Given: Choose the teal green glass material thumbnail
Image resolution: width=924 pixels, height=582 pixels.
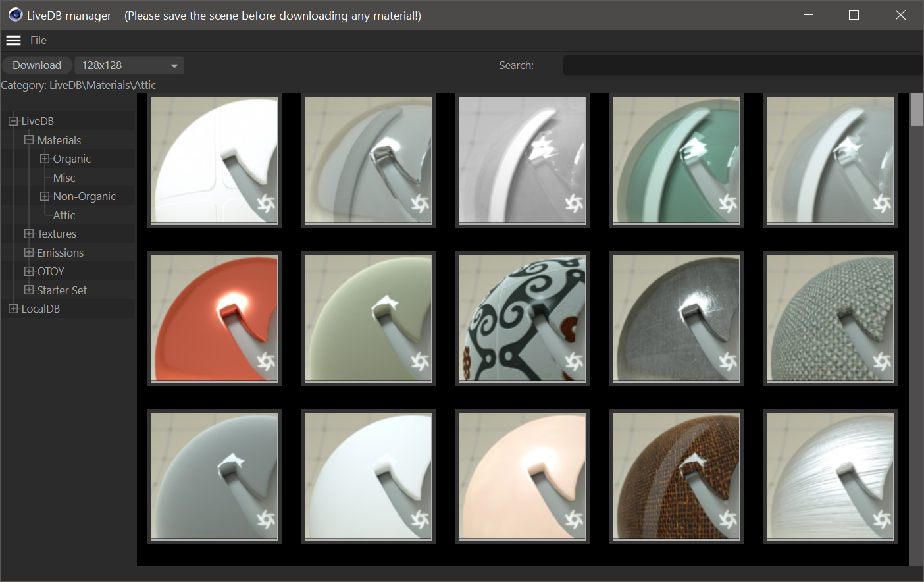Looking at the screenshot, I should pyautogui.click(x=676, y=160).
